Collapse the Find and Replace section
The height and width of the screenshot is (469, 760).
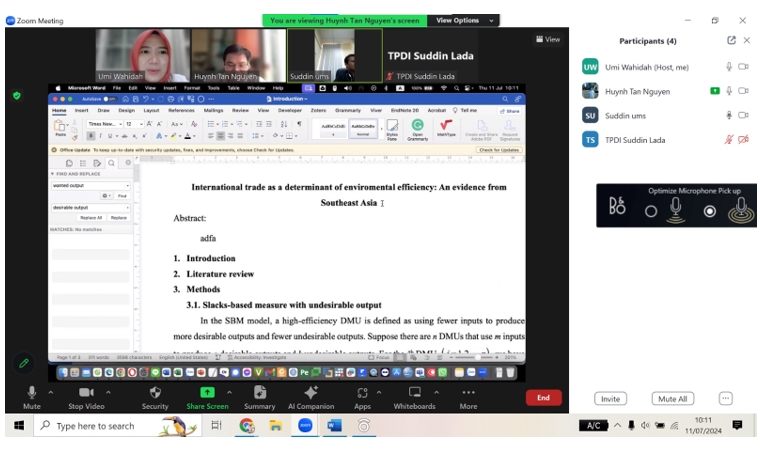click(52, 174)
